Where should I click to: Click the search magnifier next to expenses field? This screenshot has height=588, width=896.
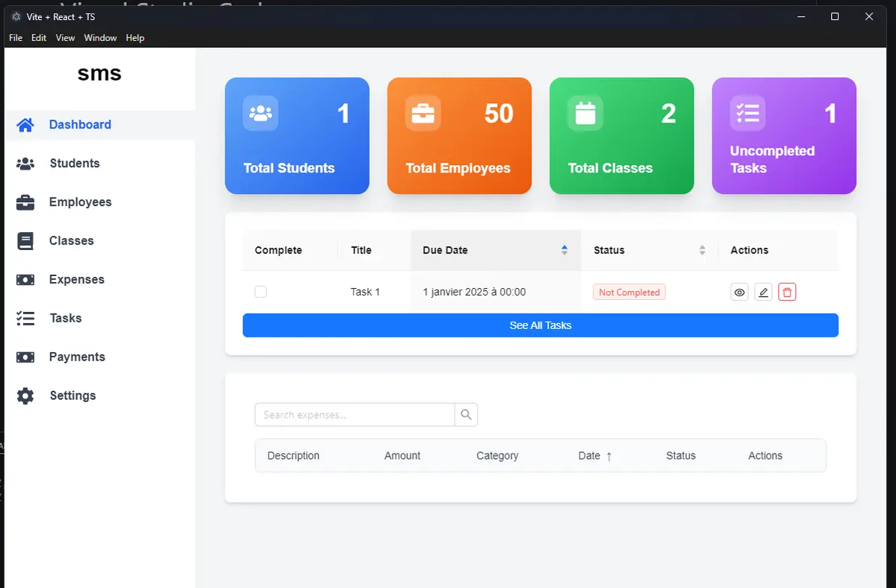point(465,414)
